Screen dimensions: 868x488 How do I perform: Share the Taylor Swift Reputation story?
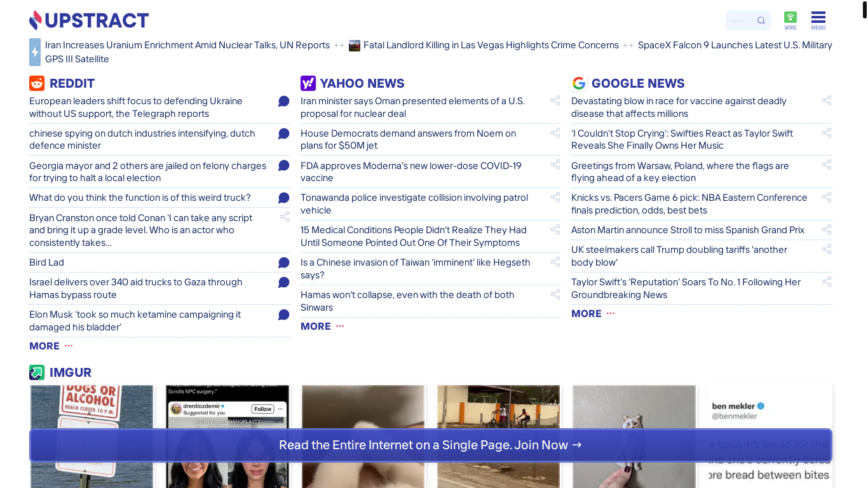[x=827, y=281]
